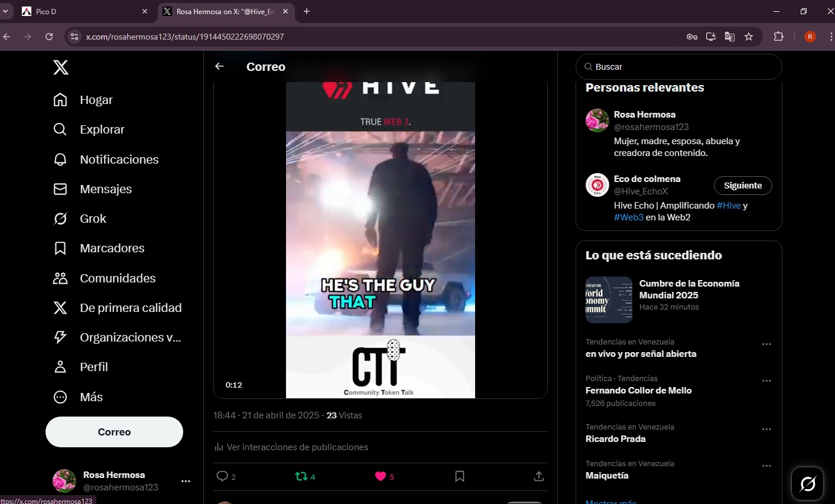
Task: Toggle the repost icon with 4
Action: (305, 476)
